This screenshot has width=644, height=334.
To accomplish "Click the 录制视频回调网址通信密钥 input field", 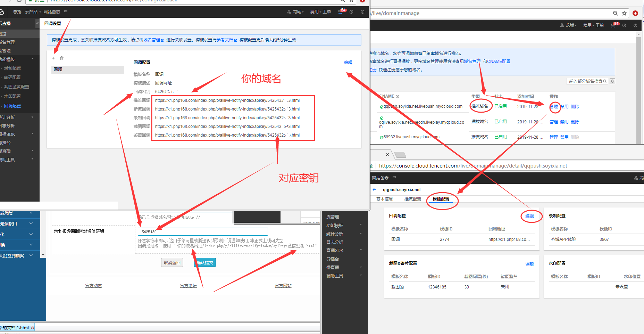I will pos(203,232).
